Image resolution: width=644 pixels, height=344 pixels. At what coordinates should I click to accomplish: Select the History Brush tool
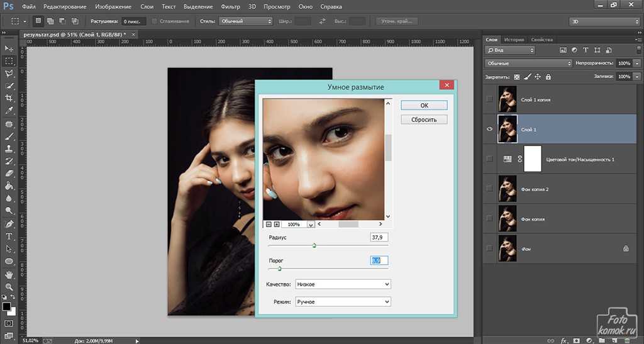coord(9,162)
